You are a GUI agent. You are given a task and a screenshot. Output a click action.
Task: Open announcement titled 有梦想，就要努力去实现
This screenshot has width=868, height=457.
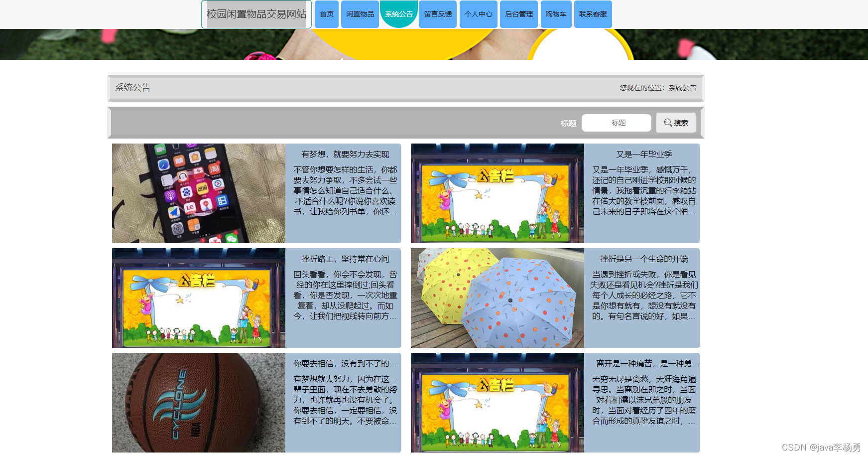(345, 154)
